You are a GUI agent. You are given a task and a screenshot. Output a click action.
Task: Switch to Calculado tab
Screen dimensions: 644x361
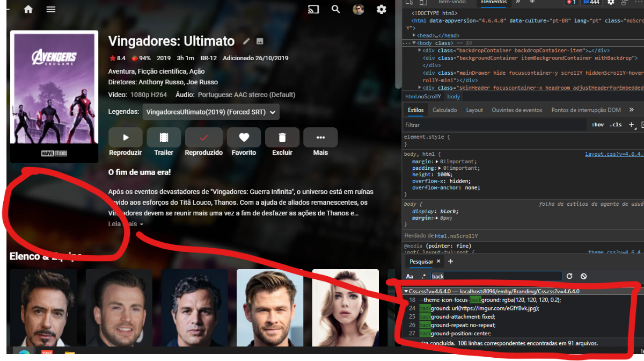(445, 110)
